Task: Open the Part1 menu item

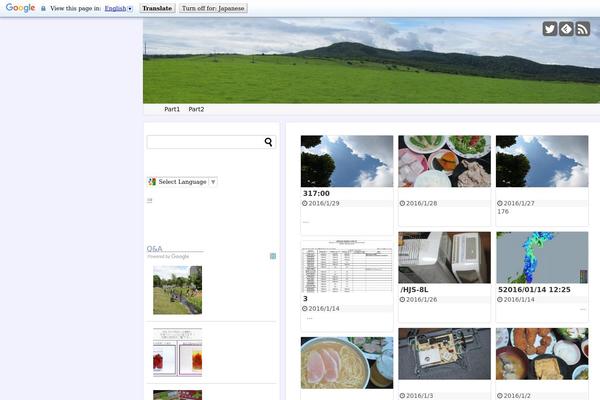Action: (172, 109)
